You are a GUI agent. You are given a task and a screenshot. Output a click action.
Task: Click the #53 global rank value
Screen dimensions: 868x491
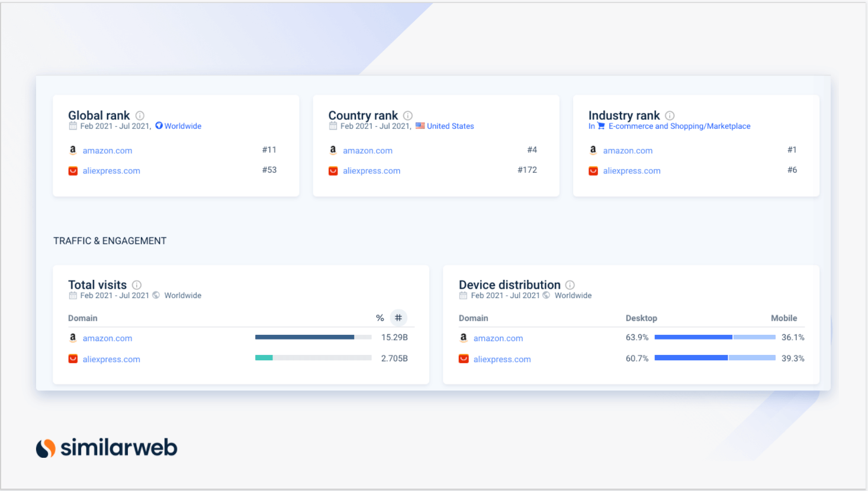(269, 170)
